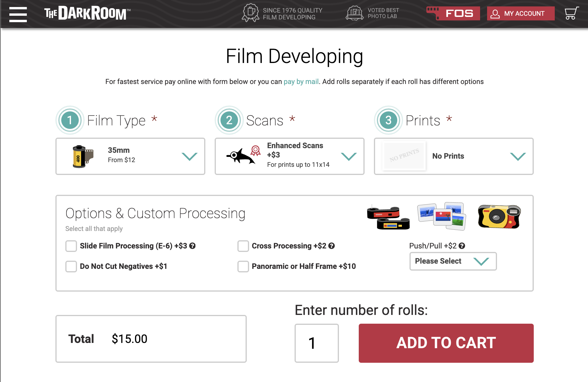Click the My Account button
Image resolution: width=588 pixels, height=382 pixels.
[x=521, y=13]
